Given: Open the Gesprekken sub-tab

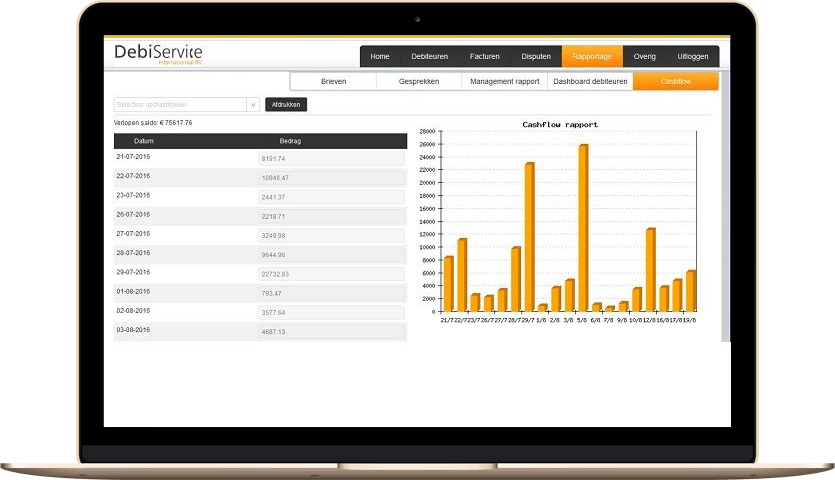Looking at the screenshot, I should (419, 82).
